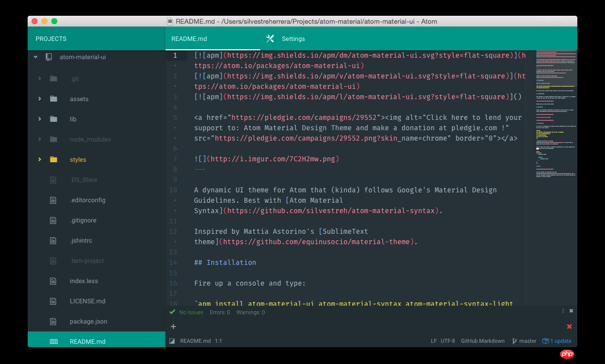This screenshot has width=605, height=364.
Task: Open the 1 update notification
Action: (x=557, y=341)
